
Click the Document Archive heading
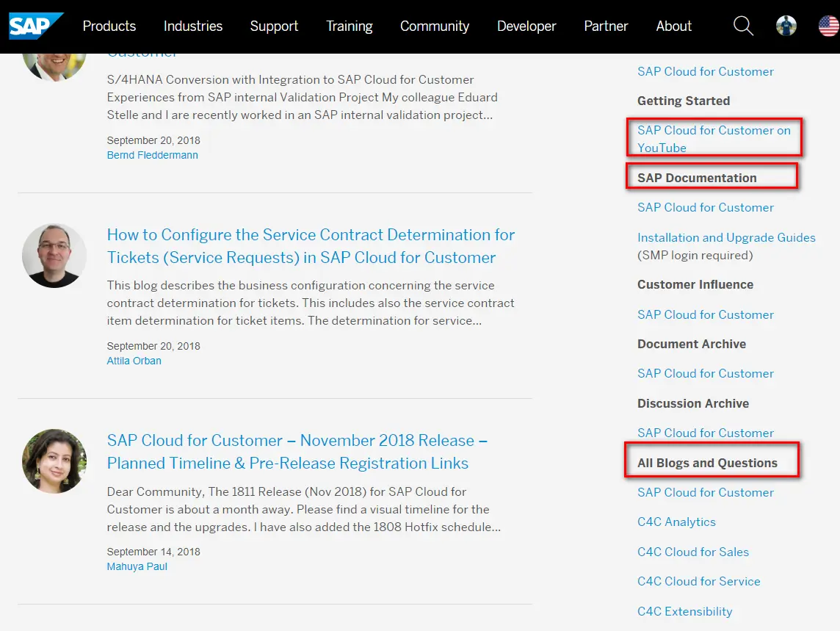pyautogui.click(x=692, y=345)
